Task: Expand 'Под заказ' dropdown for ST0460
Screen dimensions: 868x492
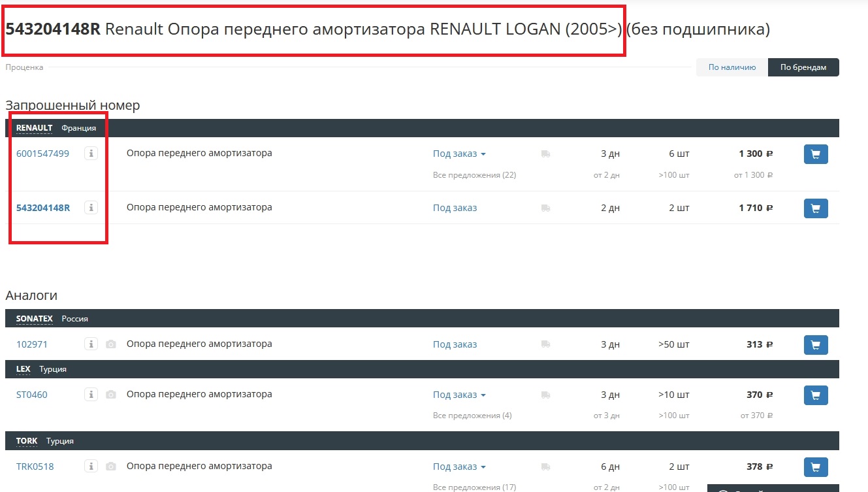Action: pos(459,395)
